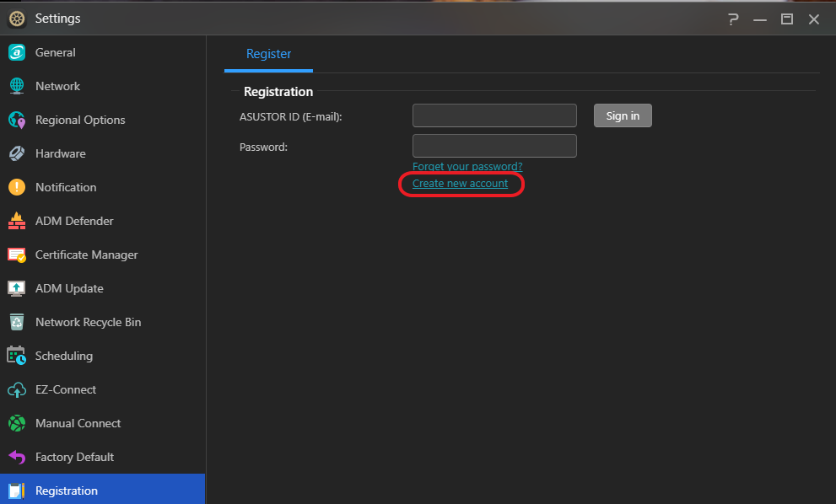836x504 pixels.
Task: Minimize the Settings window
Action: point(760,19)
